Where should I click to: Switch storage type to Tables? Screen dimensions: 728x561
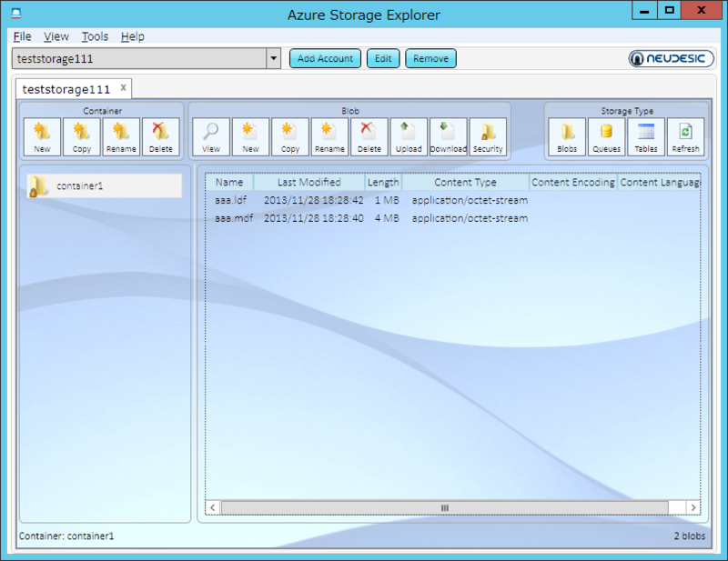tap(646, 136)
